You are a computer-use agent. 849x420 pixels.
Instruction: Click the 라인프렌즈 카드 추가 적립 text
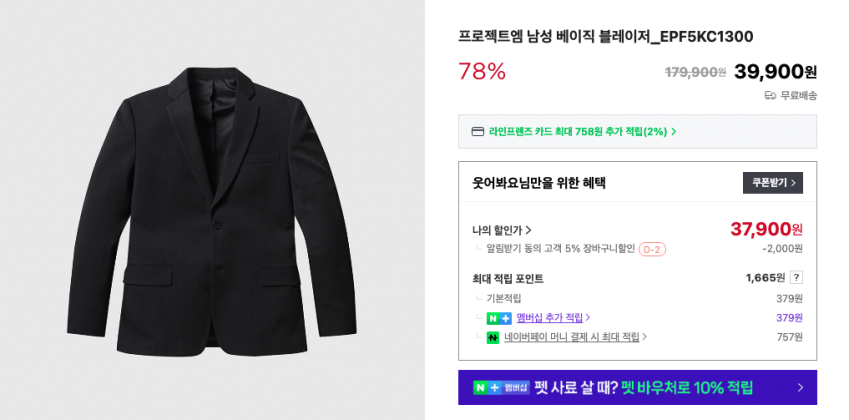click(577, 131)
